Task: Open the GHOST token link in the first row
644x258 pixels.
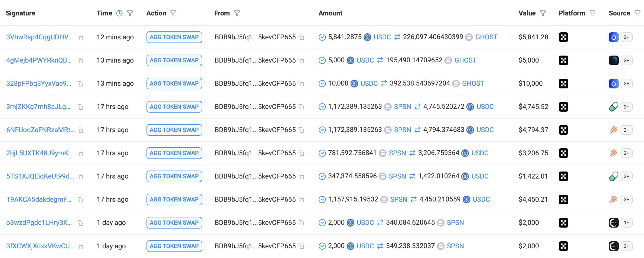Action: pyautogui.click(x=486, y=37)
